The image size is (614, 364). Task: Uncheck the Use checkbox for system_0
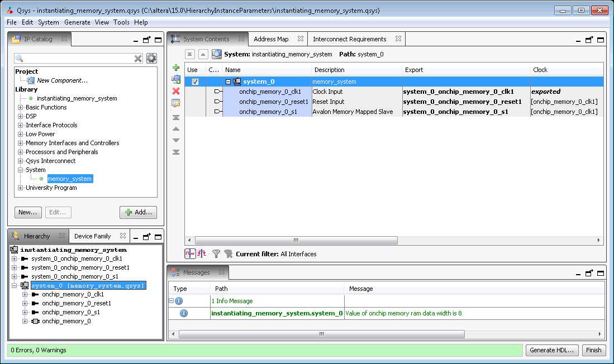pos(195,82)
